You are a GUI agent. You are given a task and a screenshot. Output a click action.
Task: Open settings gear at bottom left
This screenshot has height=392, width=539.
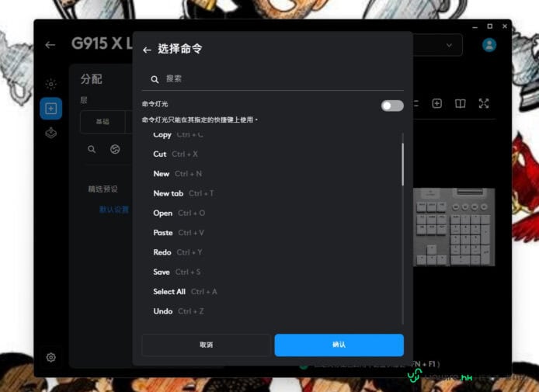pyautogui.click(x=50, y=357)
